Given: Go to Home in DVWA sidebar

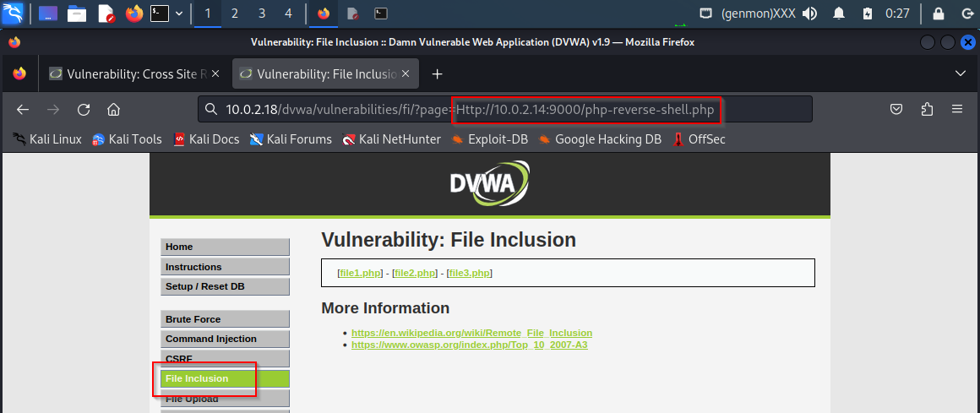Looking at the screenshot, I should point(225,247).
